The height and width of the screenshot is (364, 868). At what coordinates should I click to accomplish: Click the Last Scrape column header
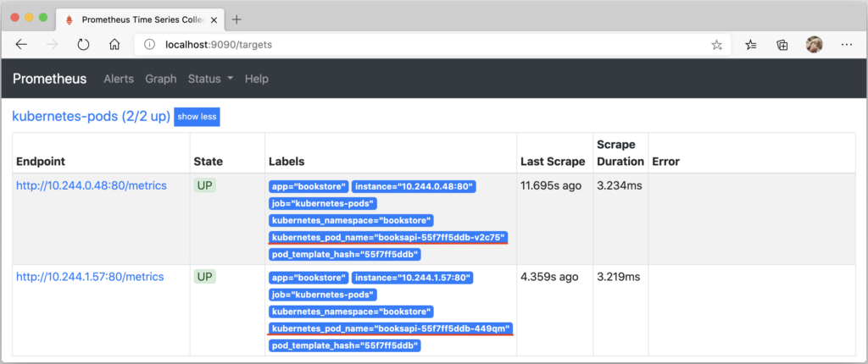553,162
